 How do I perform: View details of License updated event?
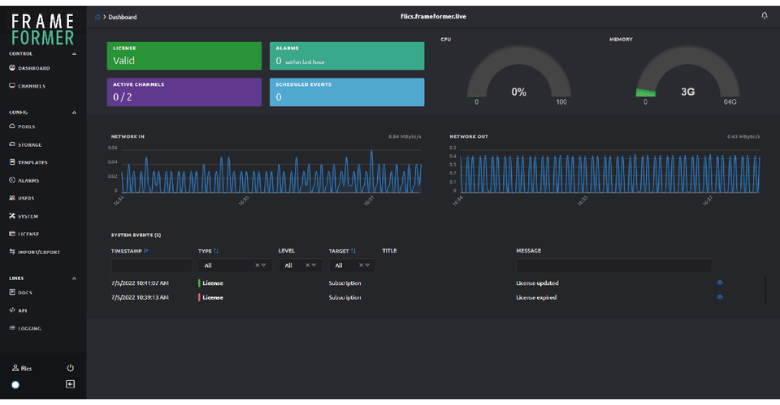click(x=719, y=283)
